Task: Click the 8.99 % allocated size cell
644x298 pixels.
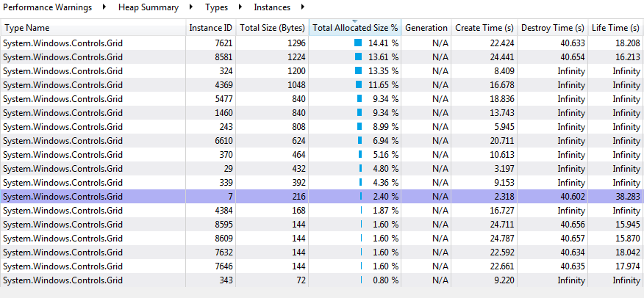Action: (x=355, y=127)
